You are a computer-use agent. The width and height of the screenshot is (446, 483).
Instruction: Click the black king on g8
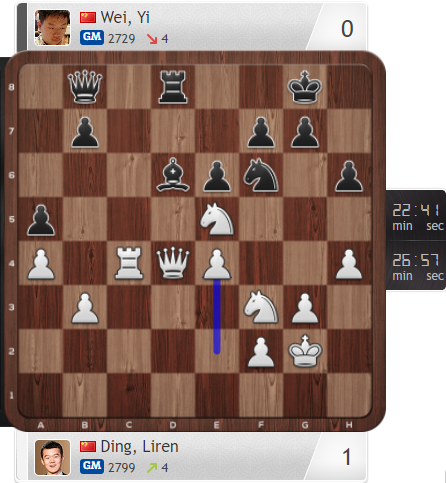[305, 87]
